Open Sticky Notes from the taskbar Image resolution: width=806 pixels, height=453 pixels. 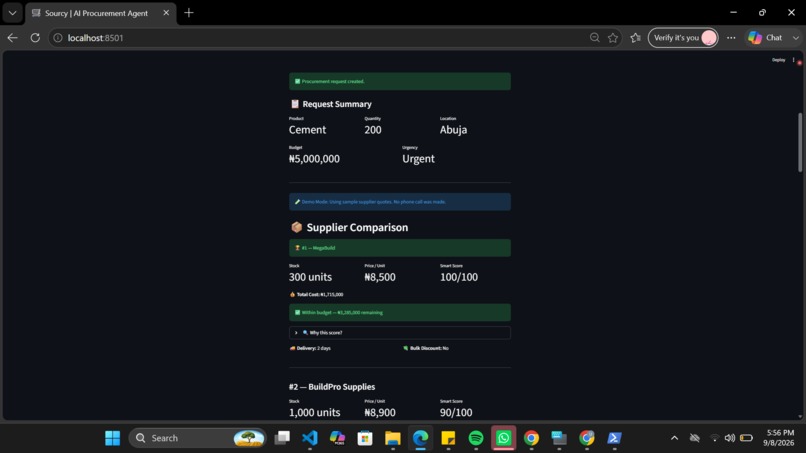pyautogui.click(x=448, y=438)
